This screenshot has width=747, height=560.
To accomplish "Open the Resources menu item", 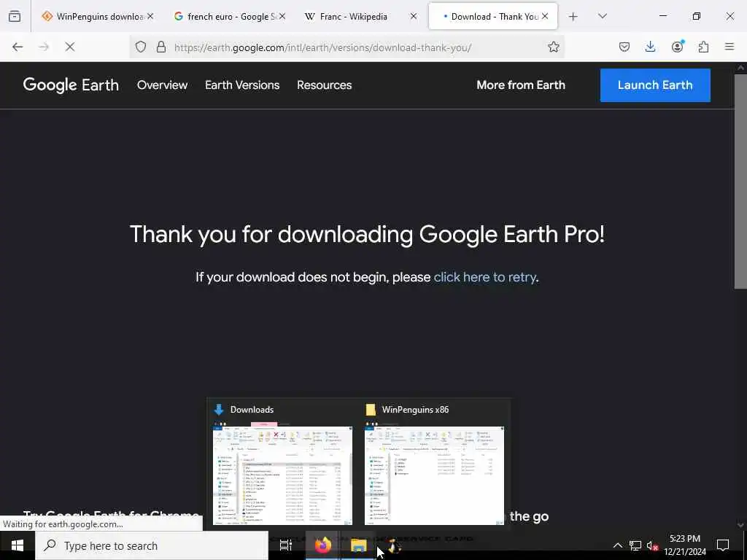I will coord(325,85).
